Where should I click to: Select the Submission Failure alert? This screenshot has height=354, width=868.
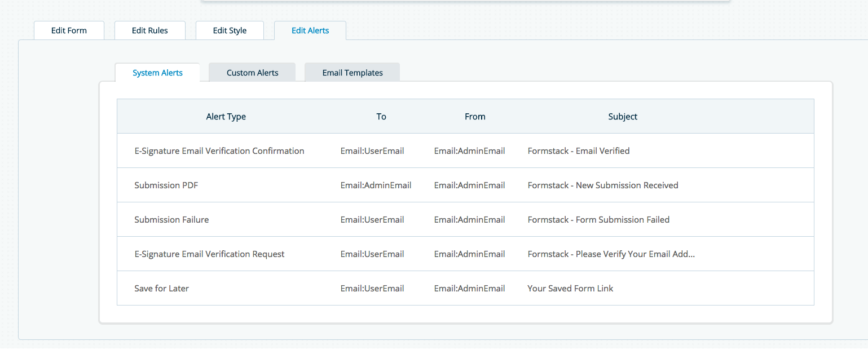[171, 220]
